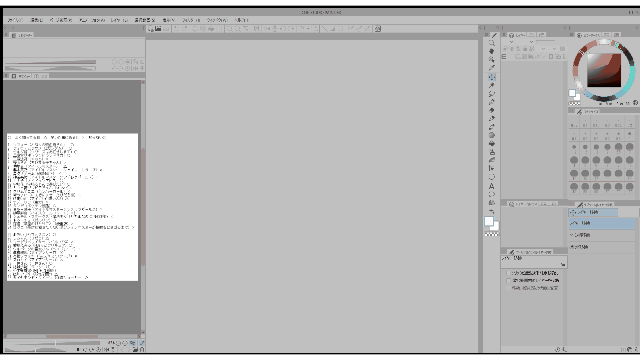Viewport: 640px width, 360px height.
Task: Click the white document thumbnail in left panel
Action: pyautogui.click(x=73, y=207)
